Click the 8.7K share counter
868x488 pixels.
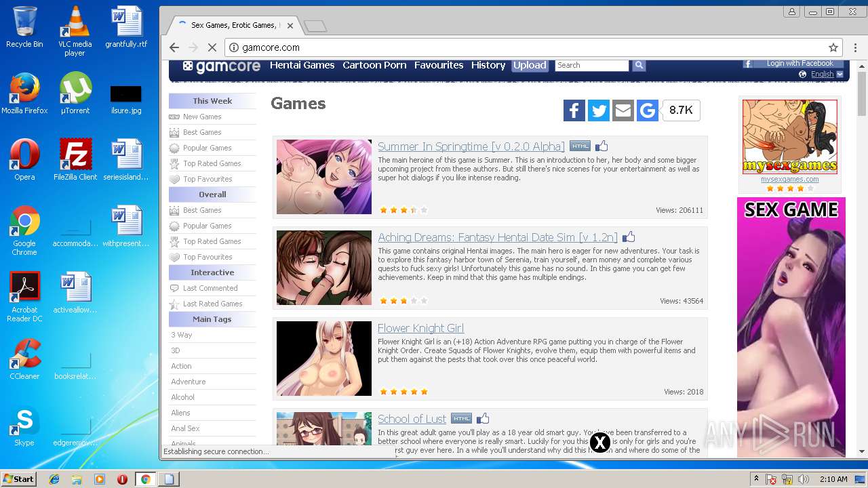[681, 110]
